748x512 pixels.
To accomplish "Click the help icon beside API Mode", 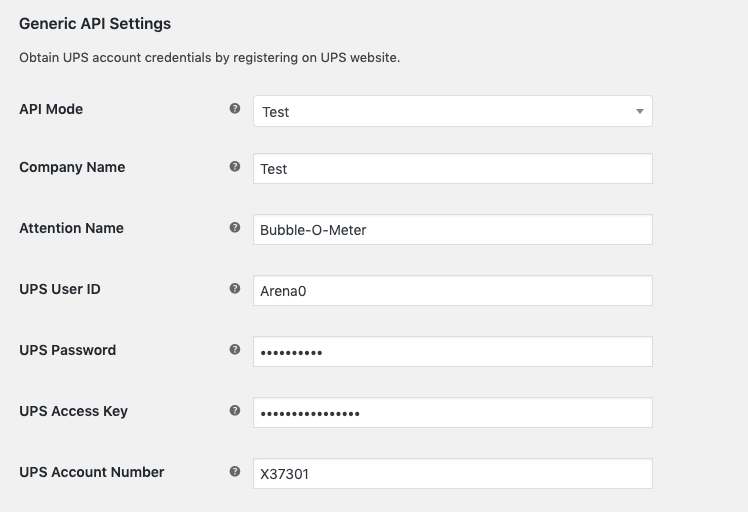I will (x=235, y=108).
